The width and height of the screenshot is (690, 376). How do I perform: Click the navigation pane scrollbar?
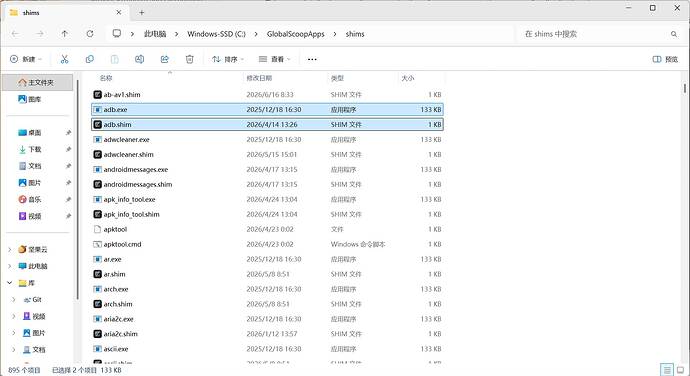click(x=78, y=189)
